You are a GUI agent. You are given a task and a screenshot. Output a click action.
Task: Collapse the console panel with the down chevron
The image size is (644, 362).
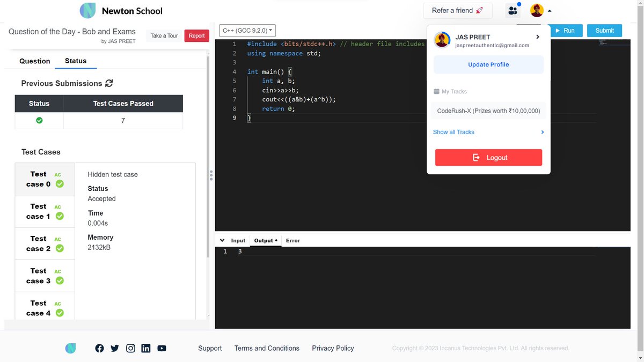[x=222, y=240]
